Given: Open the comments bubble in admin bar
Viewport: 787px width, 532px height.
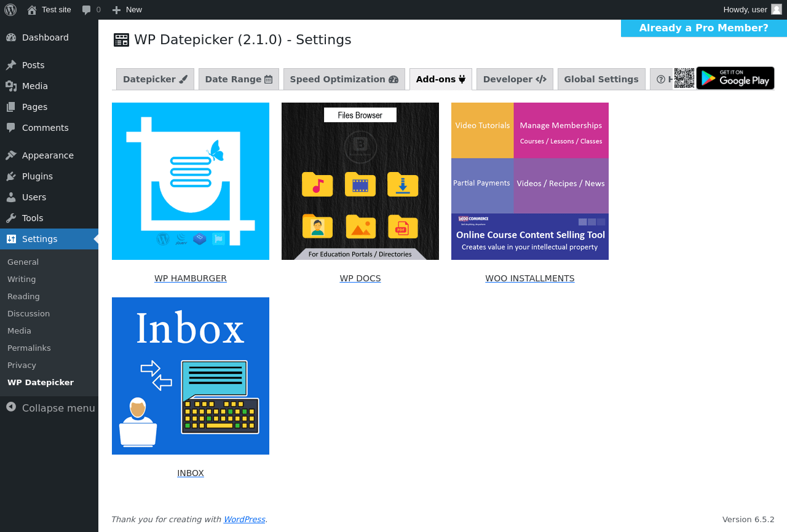Looking at the screenshot, I should 87,10.
